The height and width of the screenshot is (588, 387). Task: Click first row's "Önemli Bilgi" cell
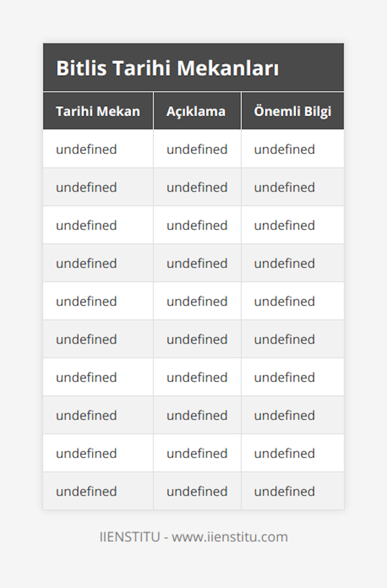tap(284, 150)
